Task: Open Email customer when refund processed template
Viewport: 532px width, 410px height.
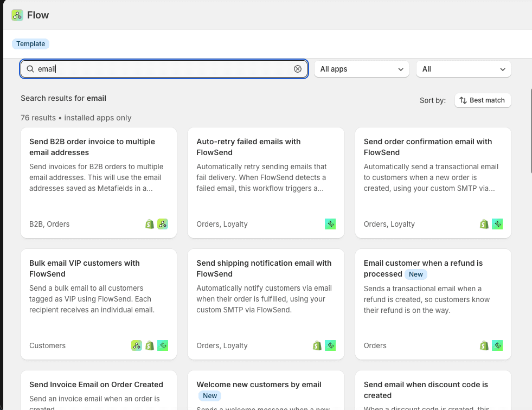Action: click(433, 304)
